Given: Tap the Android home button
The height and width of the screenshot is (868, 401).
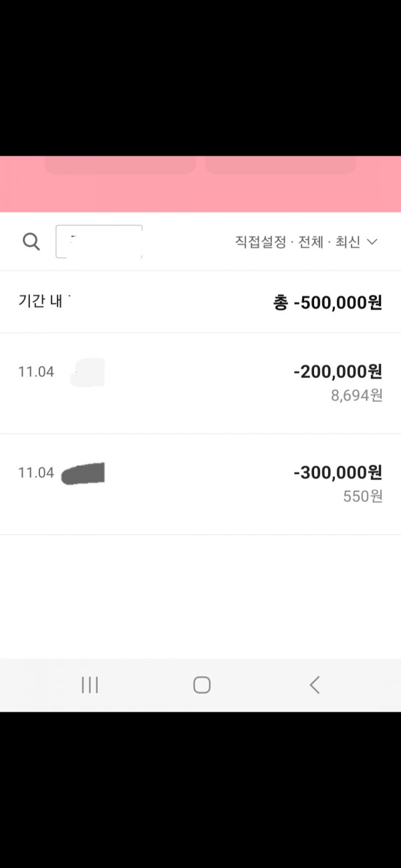Looking at the screenshot, I should tap(202, 684).
